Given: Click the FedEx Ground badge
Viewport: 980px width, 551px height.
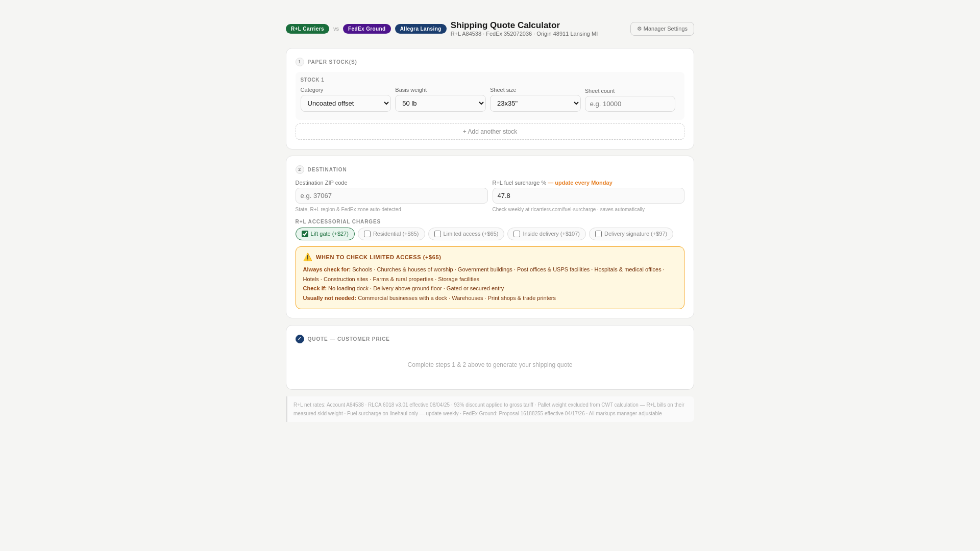Looking at the screenshot, I should [366, 29].
